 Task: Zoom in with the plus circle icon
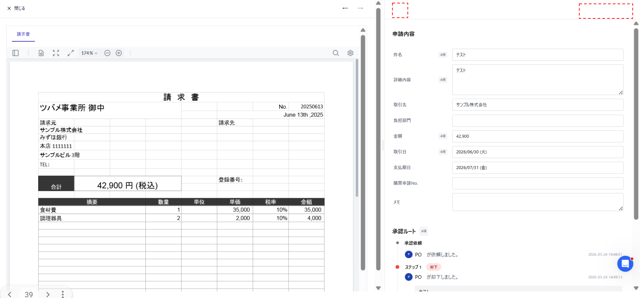(x=119, y=53)
